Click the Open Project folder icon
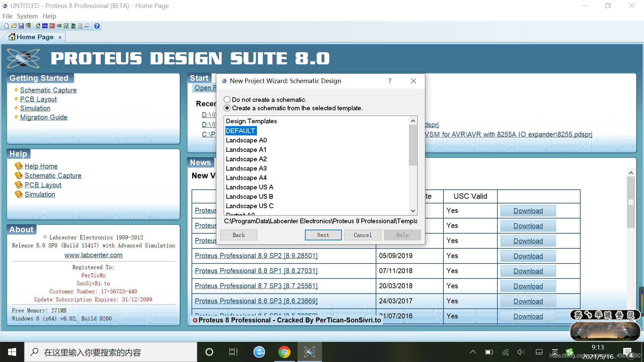644x362 pixels. click(14, 26)
